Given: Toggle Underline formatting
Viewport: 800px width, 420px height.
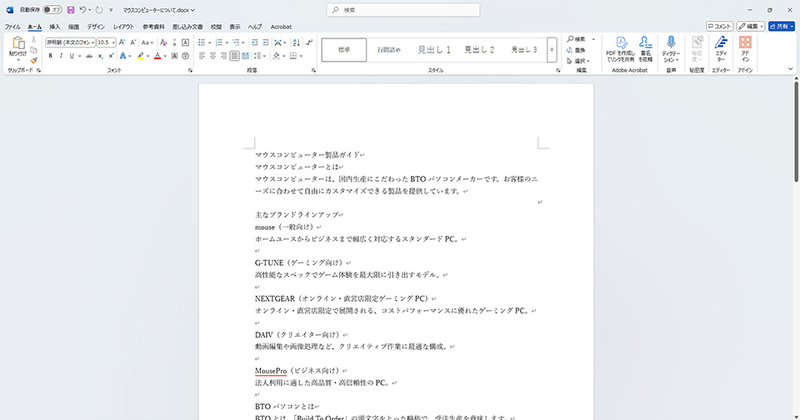Looking at the screenshot, I should (x=72, y=56).
